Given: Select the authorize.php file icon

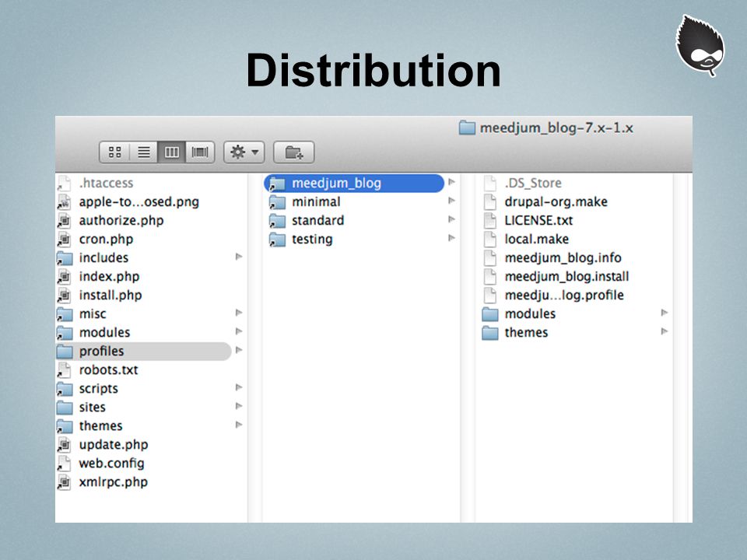Looking at the screenshot, I should click(65, 220).
